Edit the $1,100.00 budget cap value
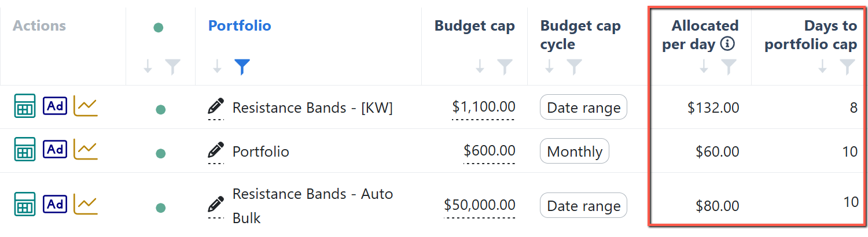 tap(484, 106)
